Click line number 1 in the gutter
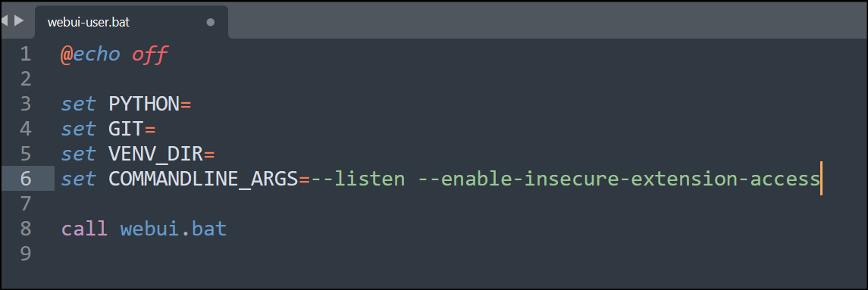The width and height of the screenshot is (868, 290). tap(26, 55)
